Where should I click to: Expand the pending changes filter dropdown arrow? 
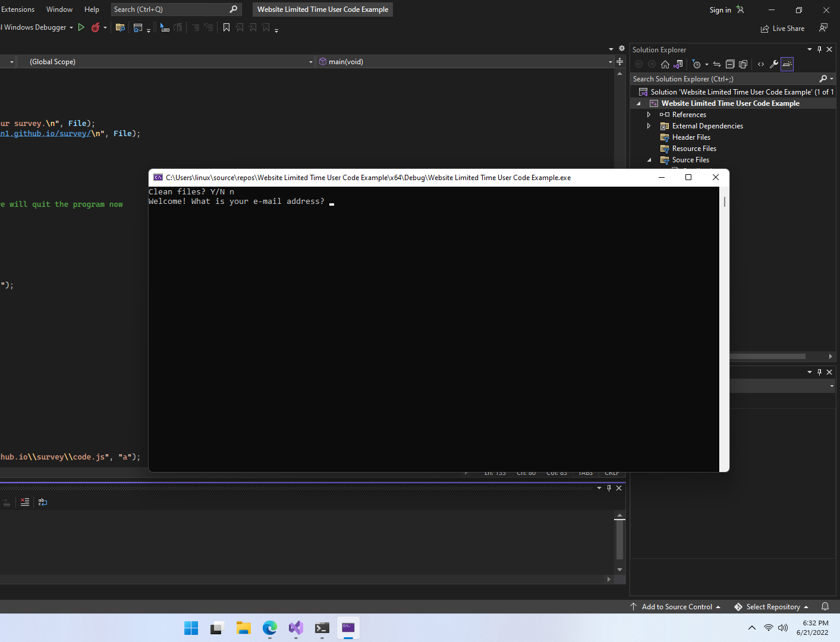[x=706, y=64]
